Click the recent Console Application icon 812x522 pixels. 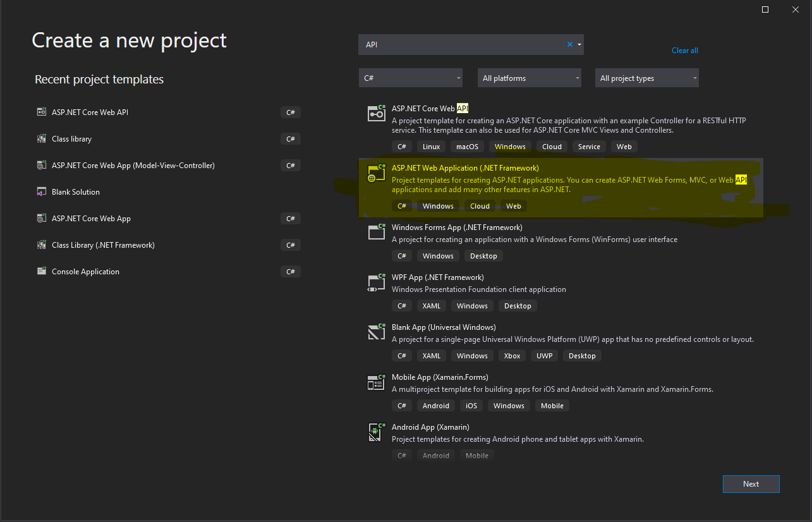tap(42, 272)
